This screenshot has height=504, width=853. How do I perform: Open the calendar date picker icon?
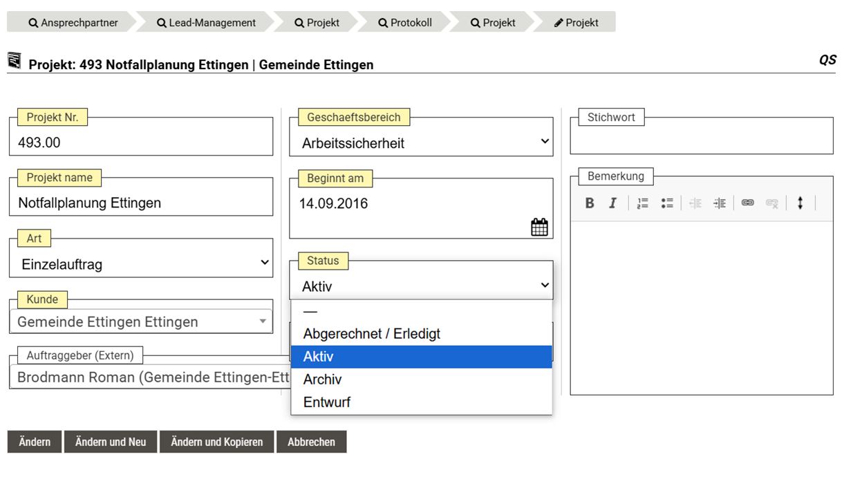539,227
